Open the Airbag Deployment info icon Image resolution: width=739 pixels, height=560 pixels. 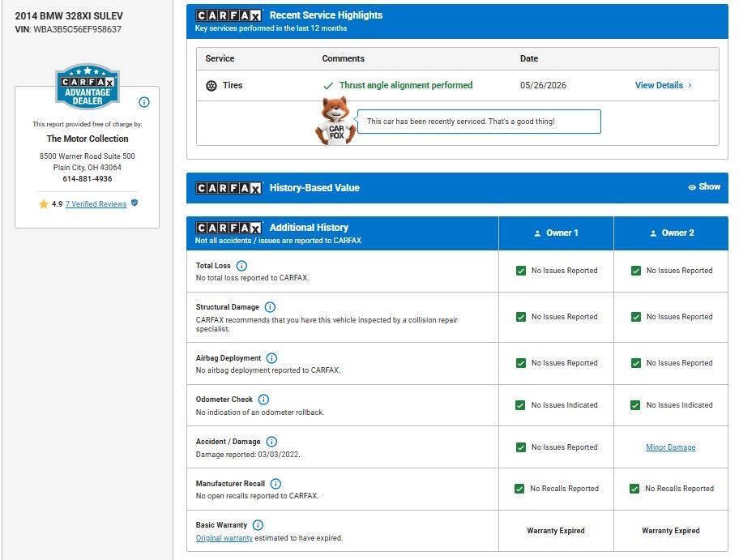272,357
